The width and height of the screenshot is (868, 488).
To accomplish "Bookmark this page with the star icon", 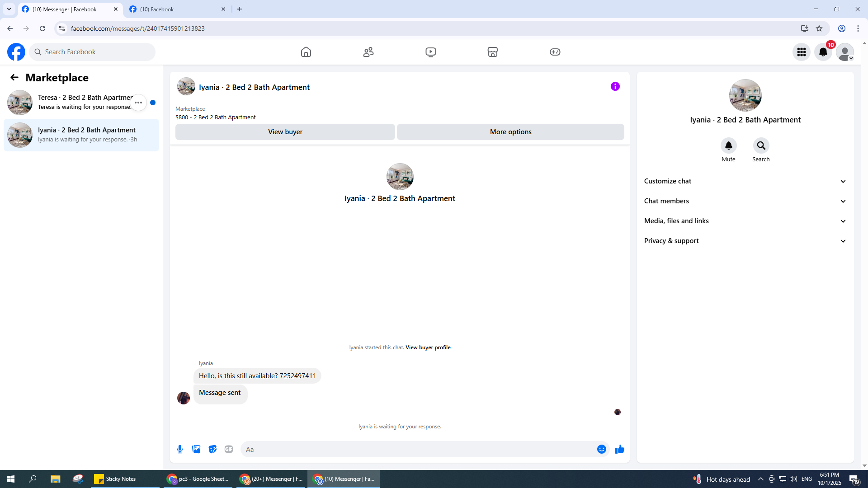I will point(819,28).
